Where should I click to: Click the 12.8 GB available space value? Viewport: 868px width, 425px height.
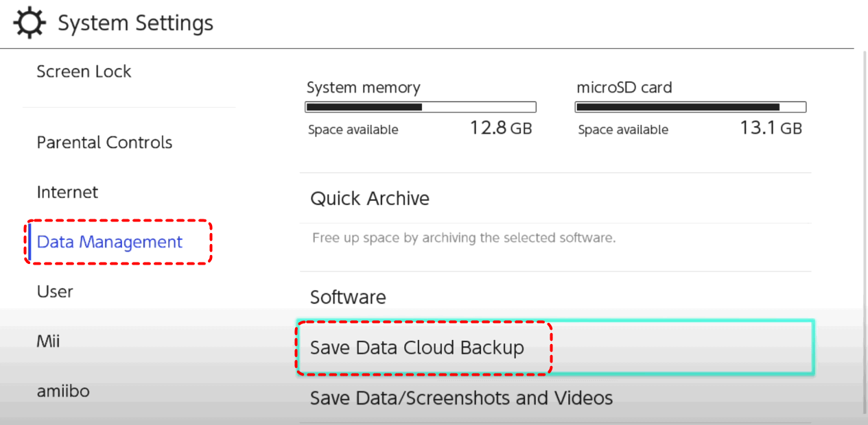pyautogui.click(x=501, y=127)
